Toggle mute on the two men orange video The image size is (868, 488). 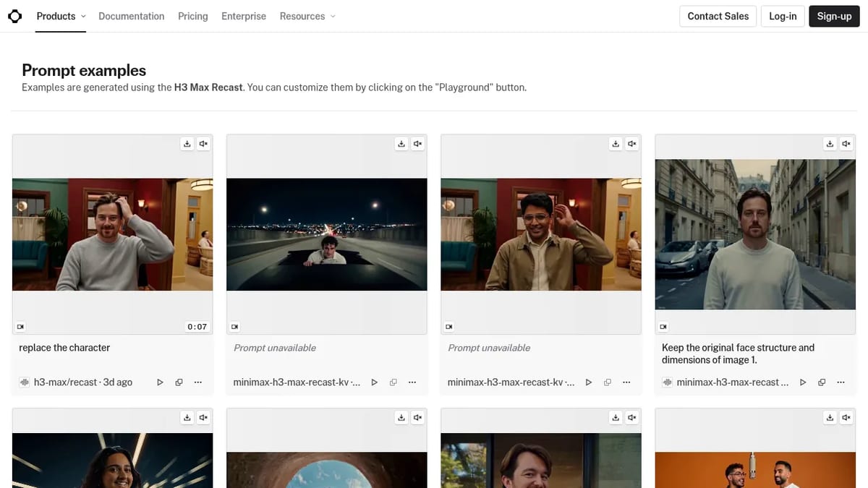coord(846,417)
